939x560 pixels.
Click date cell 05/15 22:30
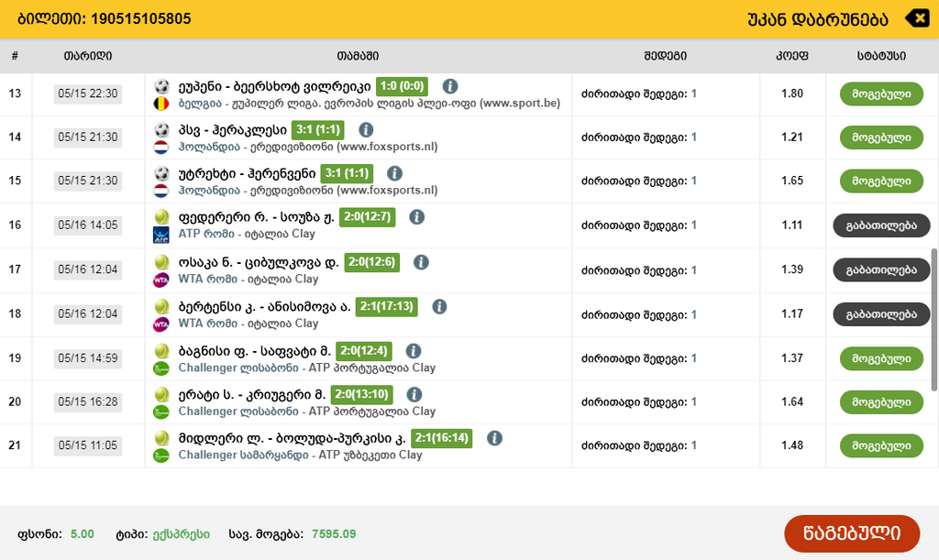(x=88, y=93)
